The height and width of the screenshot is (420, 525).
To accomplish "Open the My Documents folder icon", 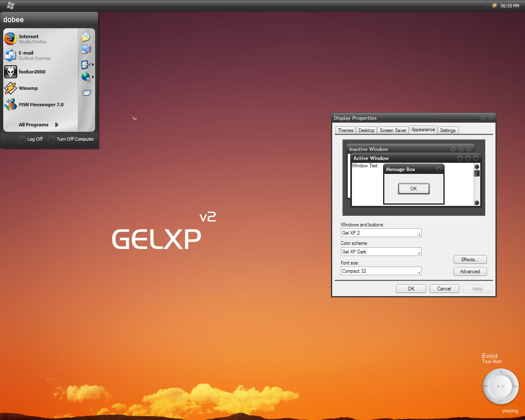I will pyautogui.click(x=86, y=37).
